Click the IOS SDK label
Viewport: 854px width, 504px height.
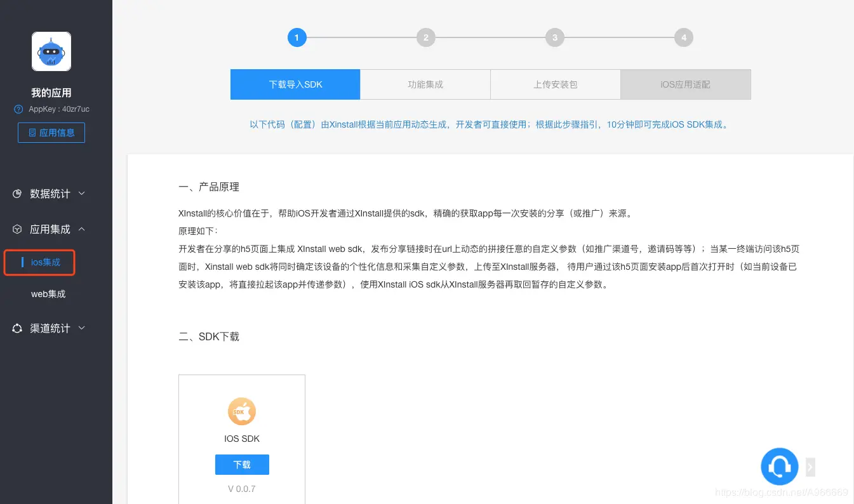click(x=242, y=439)
